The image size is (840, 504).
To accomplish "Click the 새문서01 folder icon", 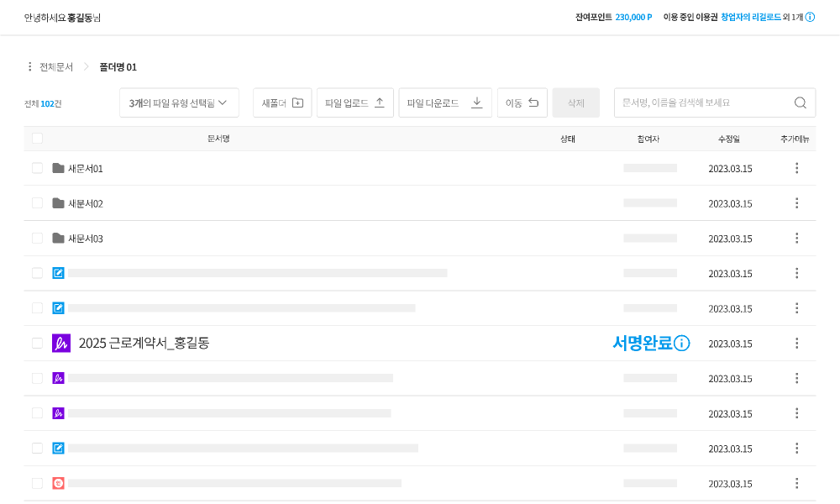I will pyautogui.click(x=59, y=168).
